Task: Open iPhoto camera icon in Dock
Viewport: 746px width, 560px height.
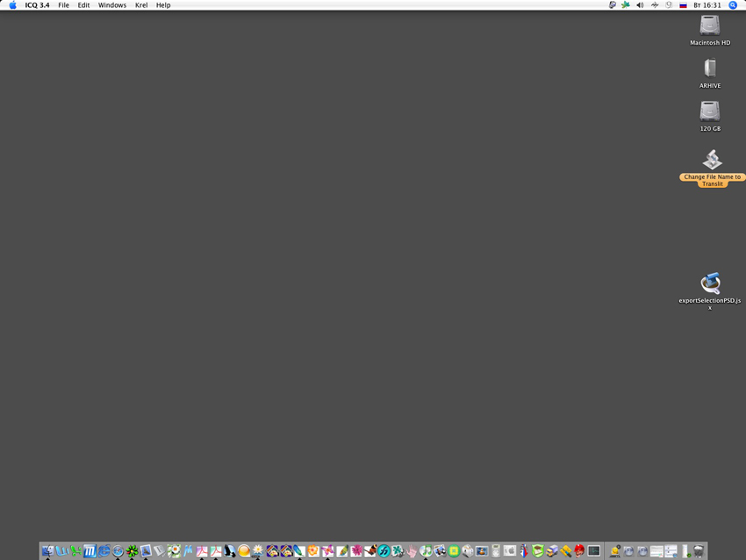Action: 440,551
